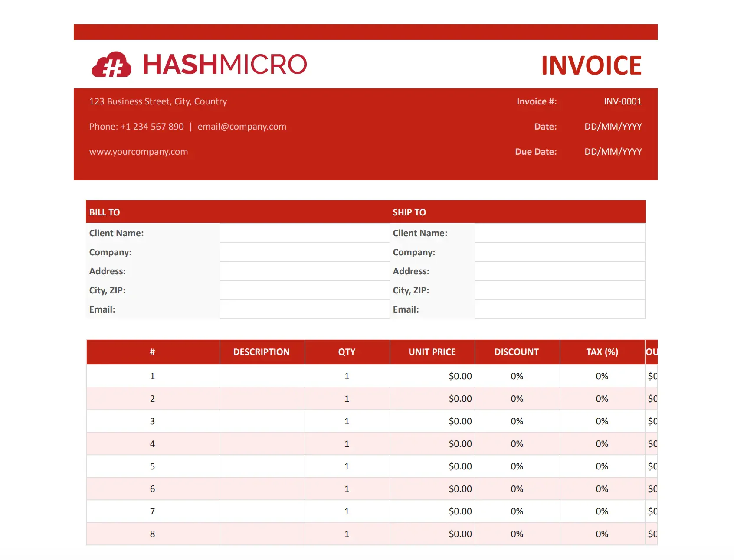Click the UNIT PRICE column header
Image resolution: width=734 pixels, height=560 pixels.
click(432, 352)
